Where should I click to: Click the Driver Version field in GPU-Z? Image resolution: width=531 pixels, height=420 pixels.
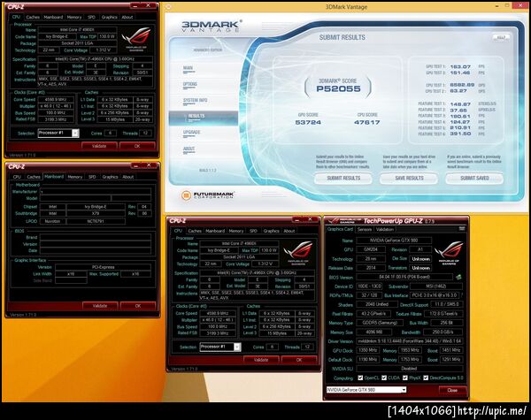[x=410, y=341]
